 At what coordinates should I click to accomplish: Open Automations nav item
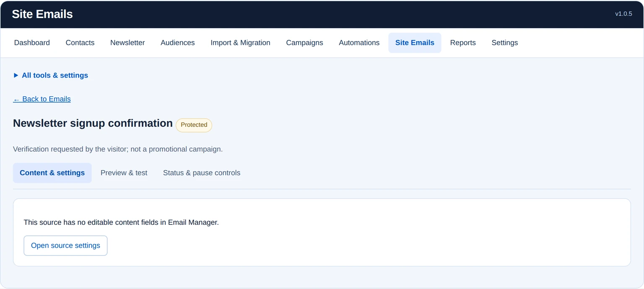pyautogui.click(x=359, y=43)
